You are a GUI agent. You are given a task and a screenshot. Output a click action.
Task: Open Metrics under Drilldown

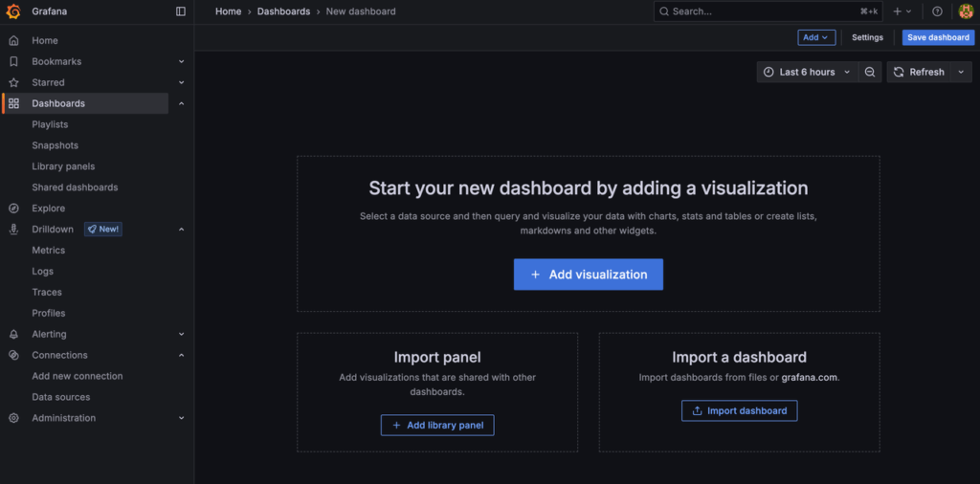tap(48, 251)
